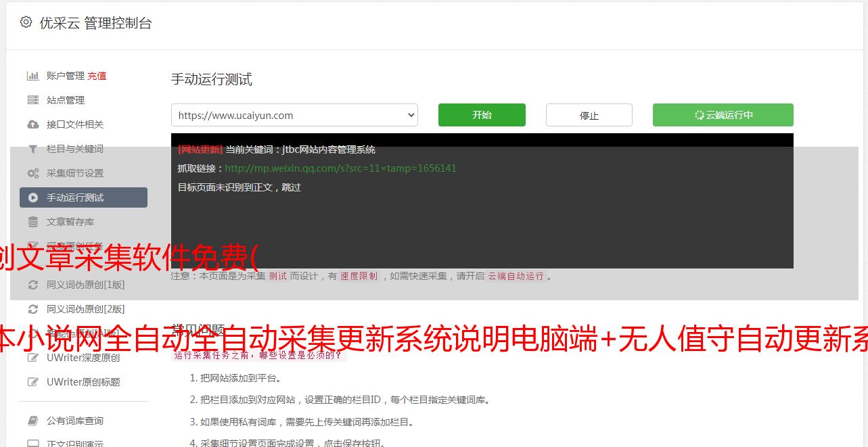Click the refresh icon for 同义词伪原创[1版]
Viewport: 868px width, 447px height.
tap(32, 285)
